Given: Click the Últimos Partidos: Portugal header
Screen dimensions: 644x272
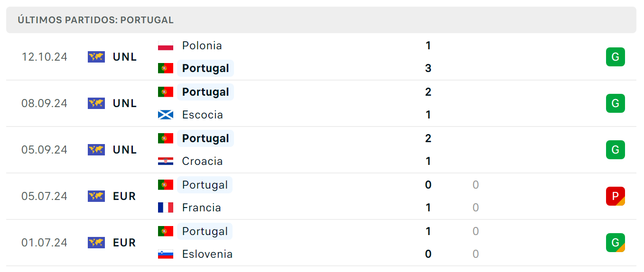Looking at the screenshot, I should pos(321,20).
